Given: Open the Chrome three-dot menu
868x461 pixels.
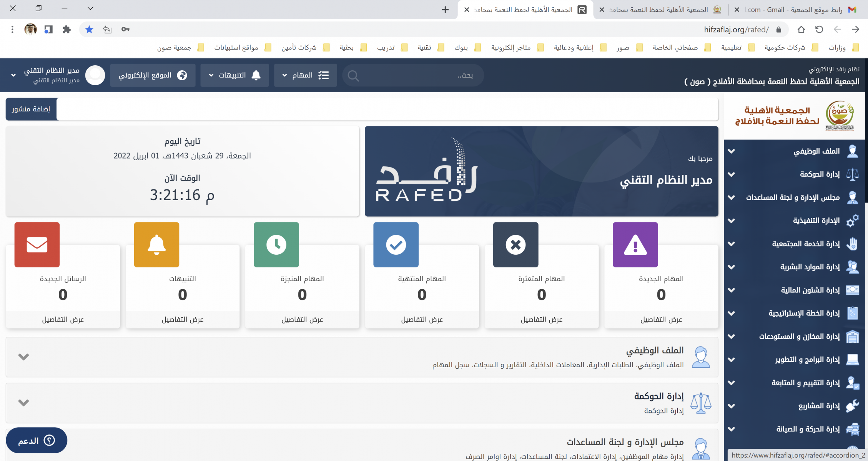Looking at the screenshot, I should (x=12, y=29).
